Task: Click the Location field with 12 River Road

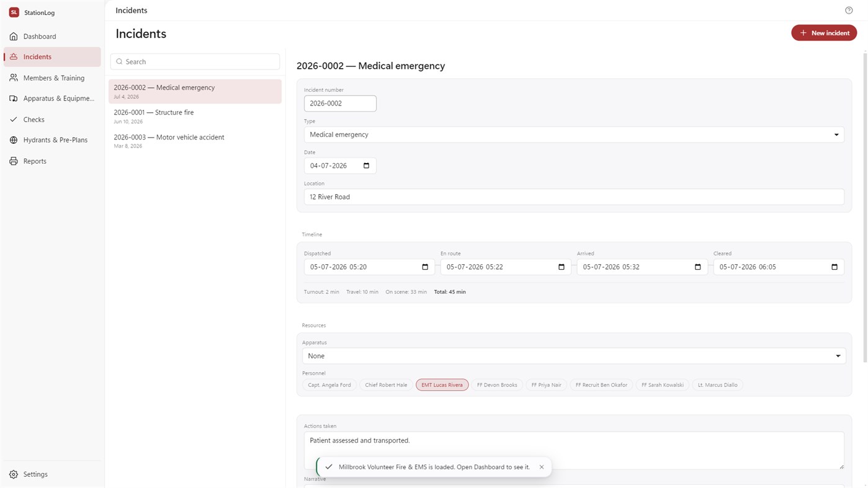Action: click(x=574, y=197)
